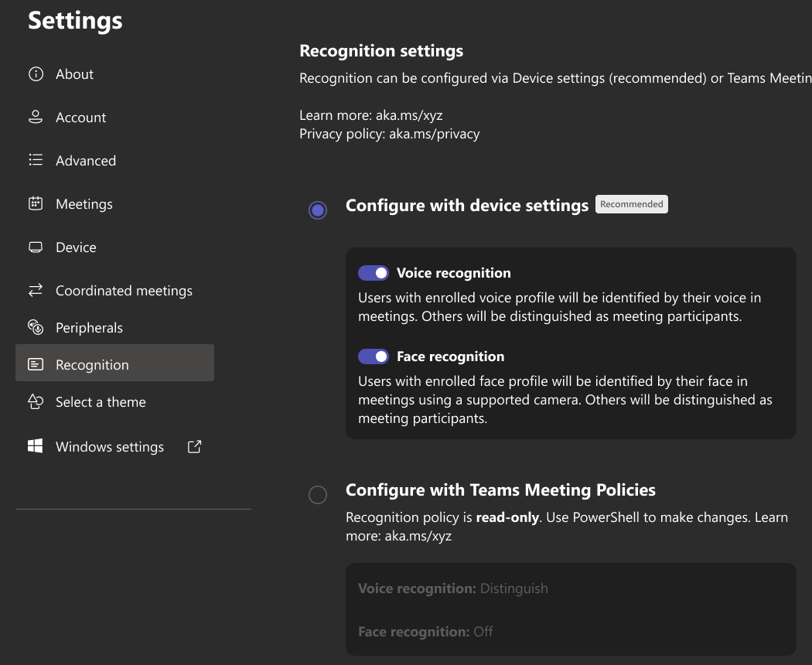Click the Coordinated meetings arrows icon
Image resolution: width=812 pixels, height=665 pixels.
pyautogui.click(x=36, y=290)
